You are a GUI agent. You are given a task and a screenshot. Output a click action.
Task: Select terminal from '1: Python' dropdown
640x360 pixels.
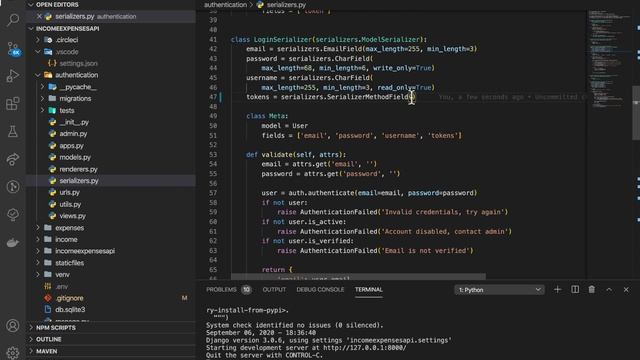click(x=499, y=289)
